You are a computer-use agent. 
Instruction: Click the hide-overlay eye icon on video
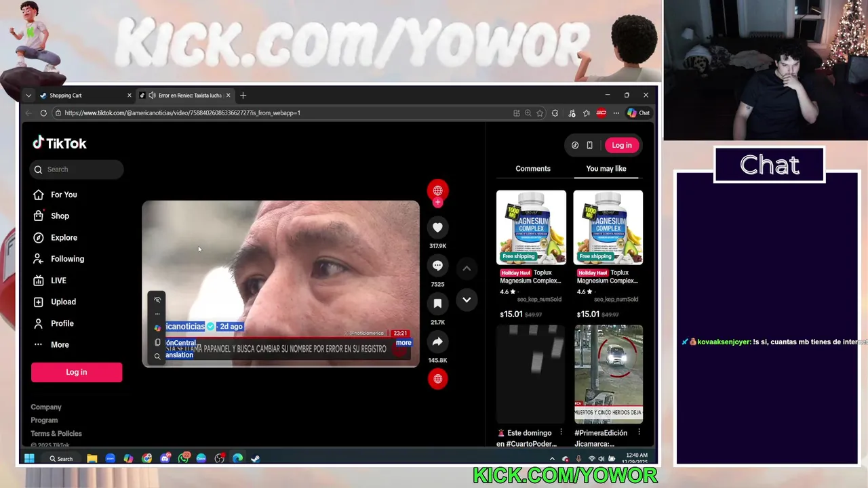157,300
